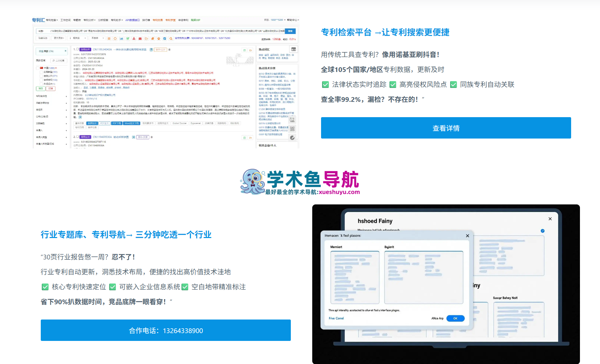
Task: Click the 专利汇 logo in the patent screenshot
Action: coord(38,20)
